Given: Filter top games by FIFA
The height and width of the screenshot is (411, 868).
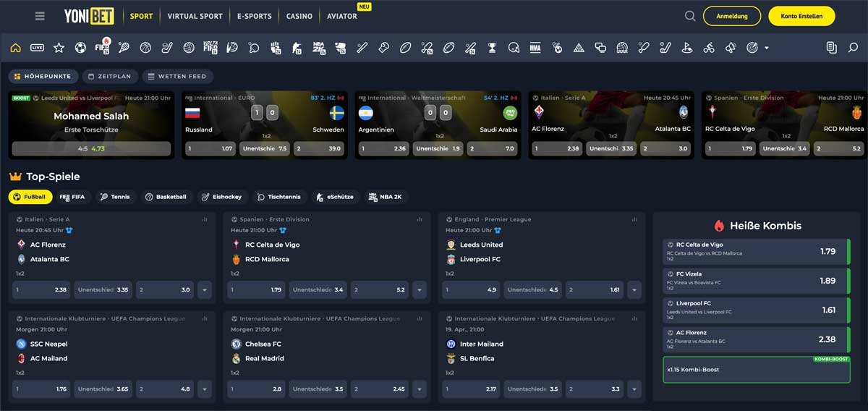Looking at the screenshot, I should [x=72, y=197].
